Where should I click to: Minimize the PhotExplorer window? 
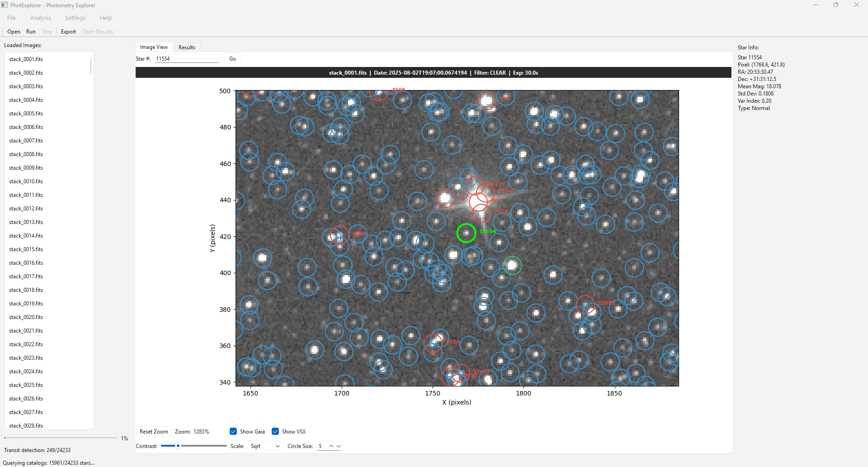coord(815,5)
